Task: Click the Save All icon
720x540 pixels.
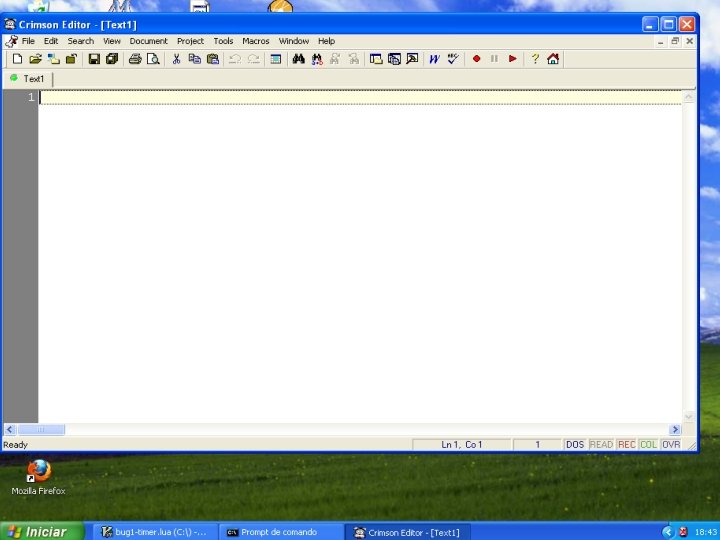Action: (x=112, y=59)
